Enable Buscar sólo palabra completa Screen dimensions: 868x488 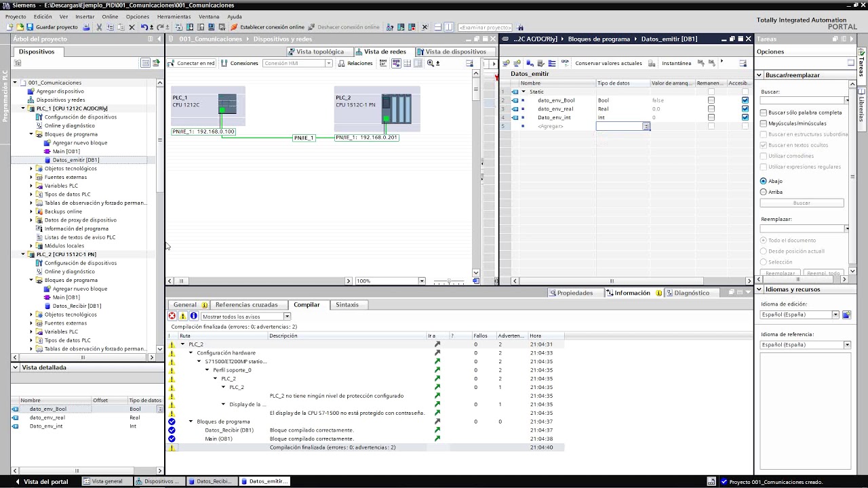pyautogui.click(x=764, y=113)
